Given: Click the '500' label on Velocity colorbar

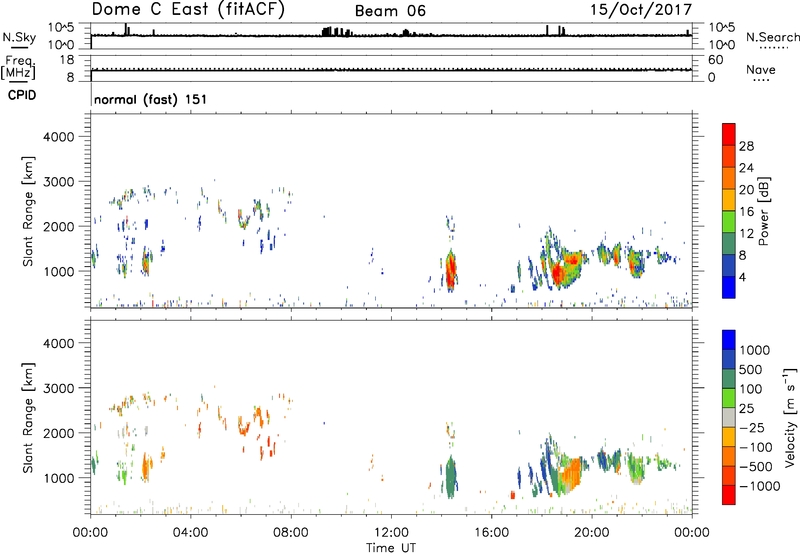Looking at the screenshot, I should (x=750, y=369).
